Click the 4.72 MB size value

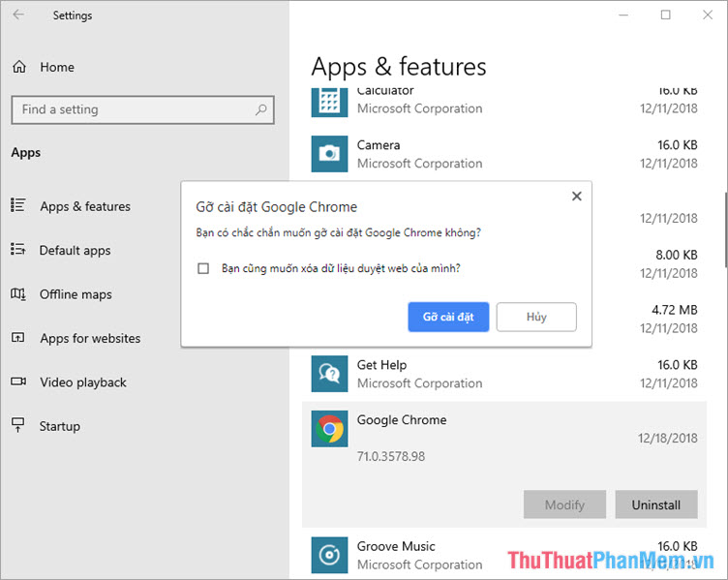point(674,310)
